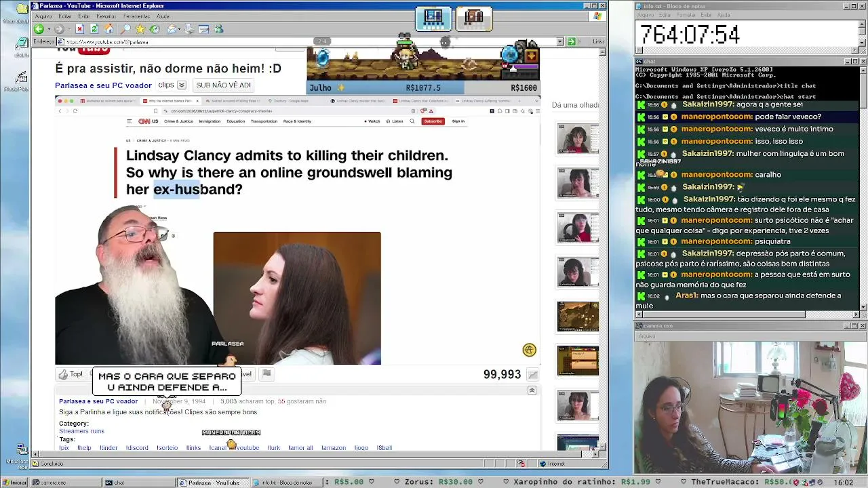The height and width of the screenshot is (488, 868).
Task: Click the !sorteio tag link
Action: point(167,448)
